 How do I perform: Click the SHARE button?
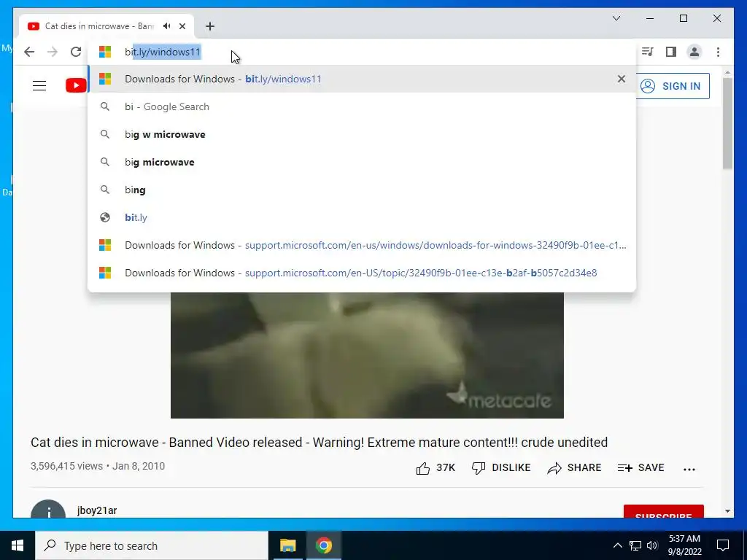coord(574,467)
